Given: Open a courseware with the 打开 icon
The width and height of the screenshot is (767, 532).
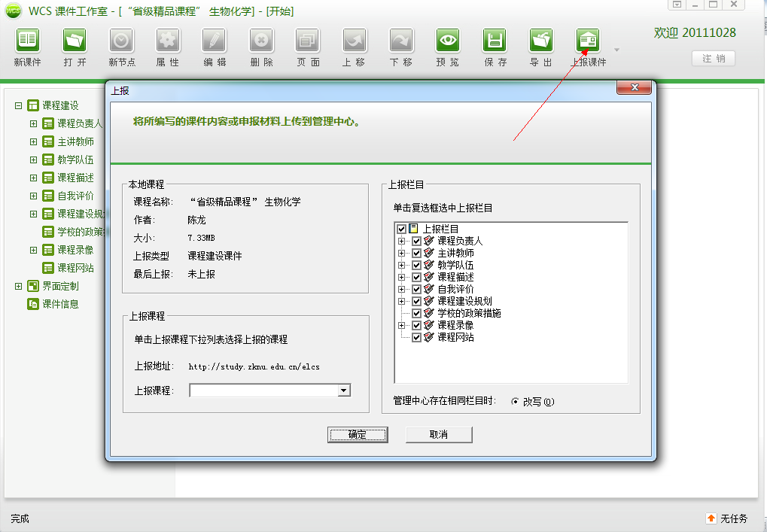Looking at the screenshot, I should coord(75,41).
